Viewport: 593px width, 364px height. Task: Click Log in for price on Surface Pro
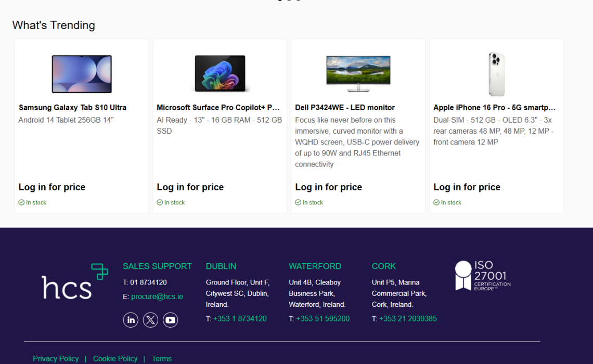190,187
